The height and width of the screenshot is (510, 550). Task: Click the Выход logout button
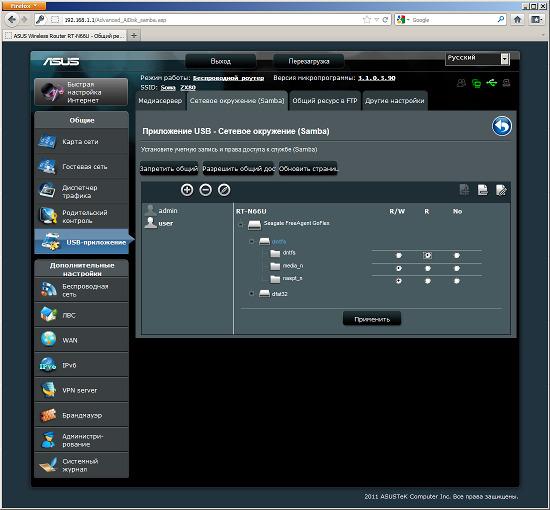tap(220, 61)
